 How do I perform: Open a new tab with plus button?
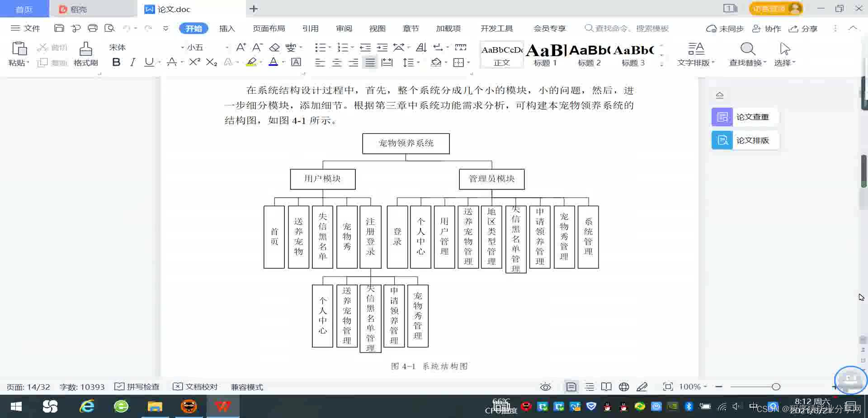click(254, 9)
